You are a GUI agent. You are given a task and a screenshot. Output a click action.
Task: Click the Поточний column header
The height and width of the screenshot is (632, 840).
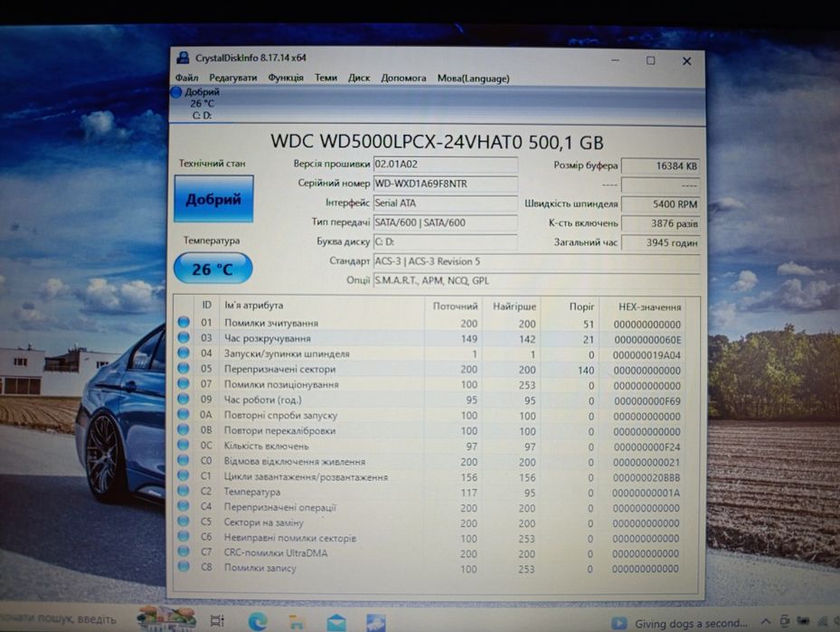click(x=455, y=307)
